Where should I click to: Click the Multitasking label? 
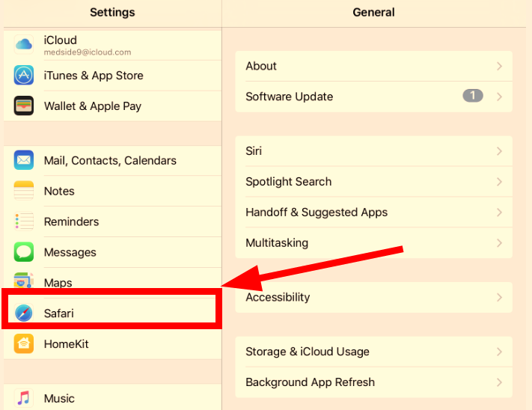click(x=277, y=243)
